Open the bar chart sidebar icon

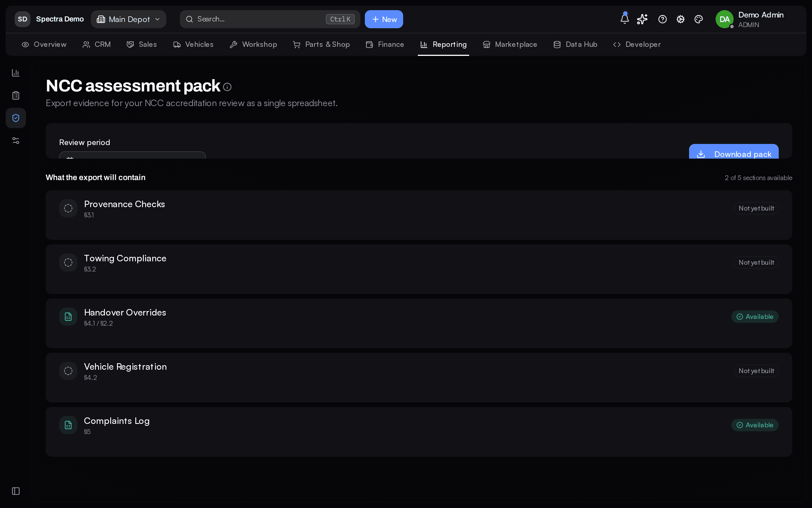coord(16,73)
